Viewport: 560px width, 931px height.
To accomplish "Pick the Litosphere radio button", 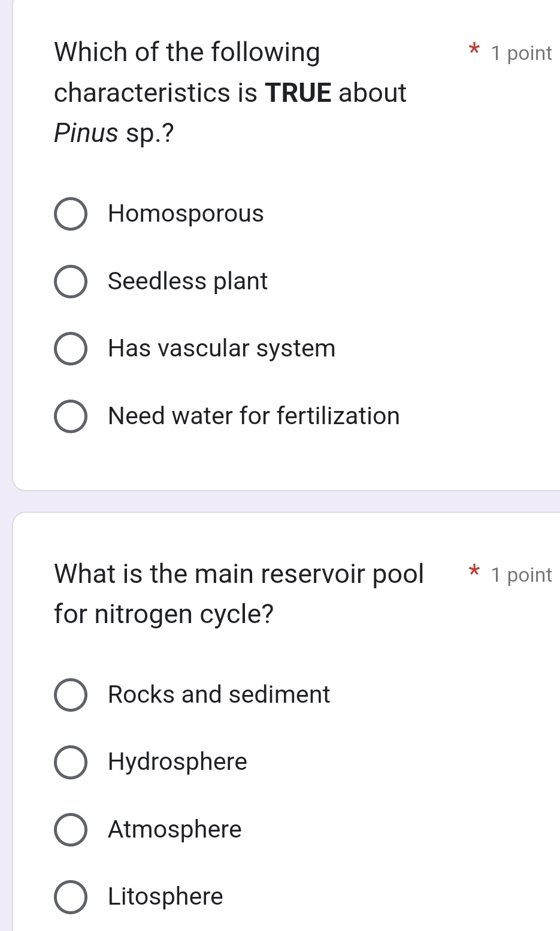I will point(70,897).
